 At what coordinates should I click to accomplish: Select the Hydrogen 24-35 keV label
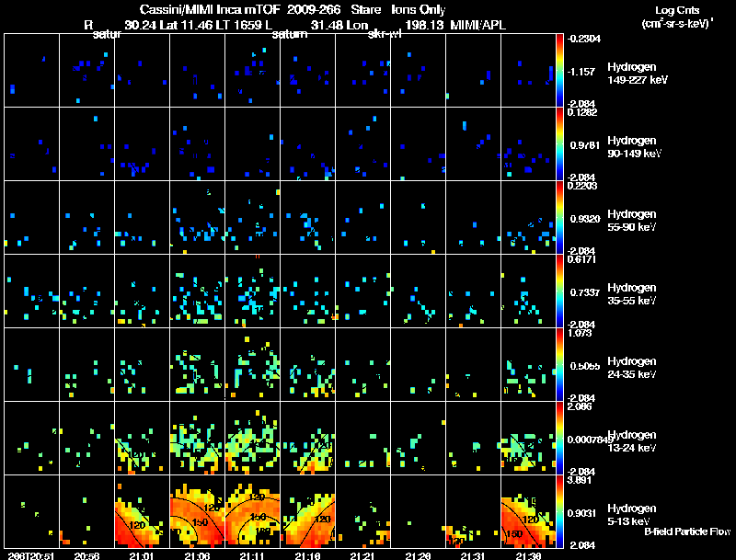(x=632, y=368)
